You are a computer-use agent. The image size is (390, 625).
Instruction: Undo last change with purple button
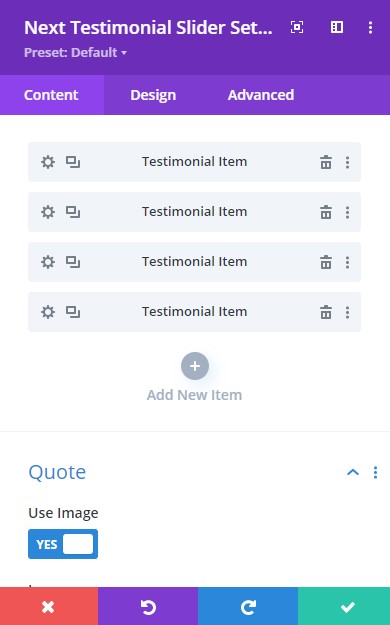[x=148, y=606]
